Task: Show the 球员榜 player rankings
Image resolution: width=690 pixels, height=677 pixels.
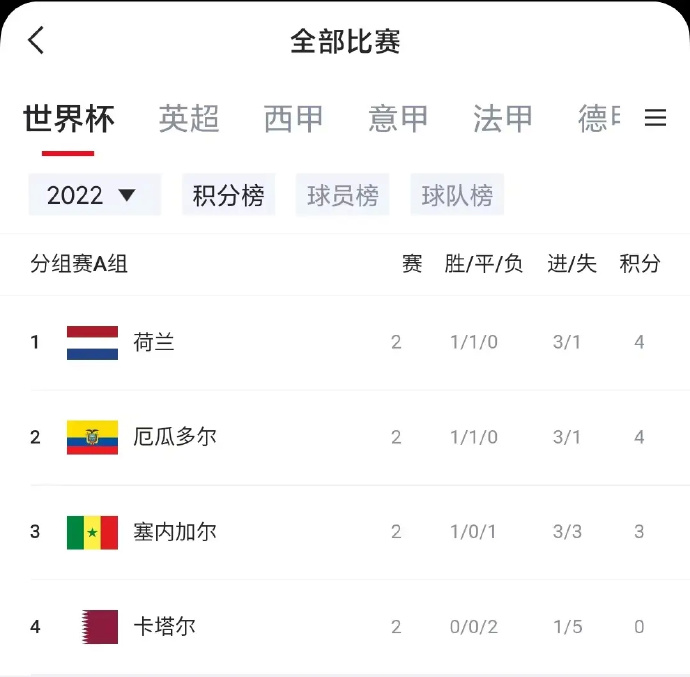Action: (342, 195)
